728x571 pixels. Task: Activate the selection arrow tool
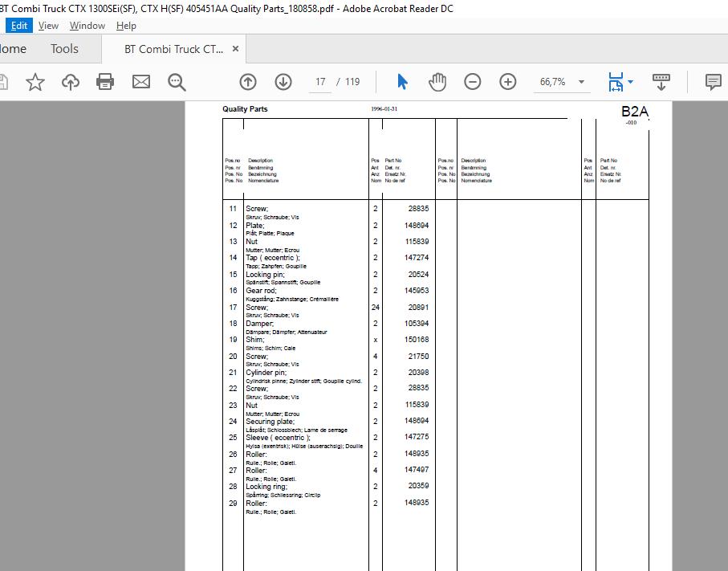[x=403, y=82]
